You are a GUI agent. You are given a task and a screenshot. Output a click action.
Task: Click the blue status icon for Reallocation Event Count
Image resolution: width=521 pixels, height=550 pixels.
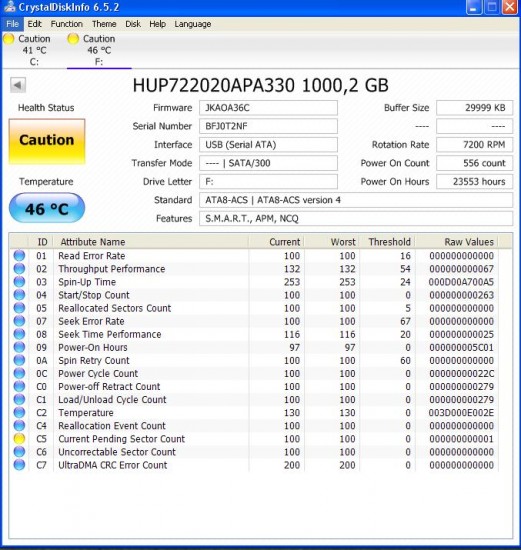pos(19,425)
